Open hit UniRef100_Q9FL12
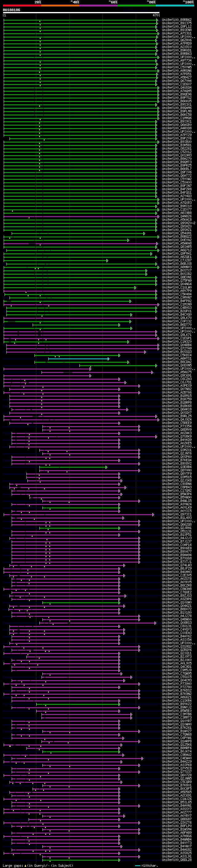197x868 pixels. 177,26
